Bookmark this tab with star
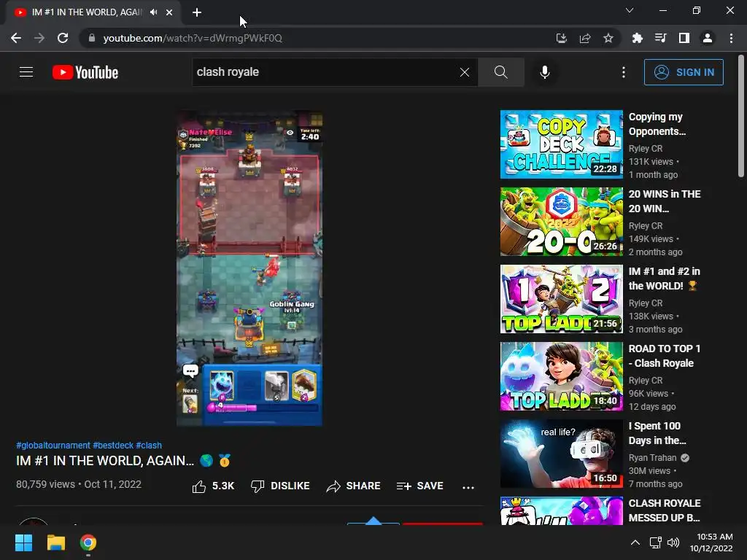This screenshot has width=747, height=560. point(608,38)
